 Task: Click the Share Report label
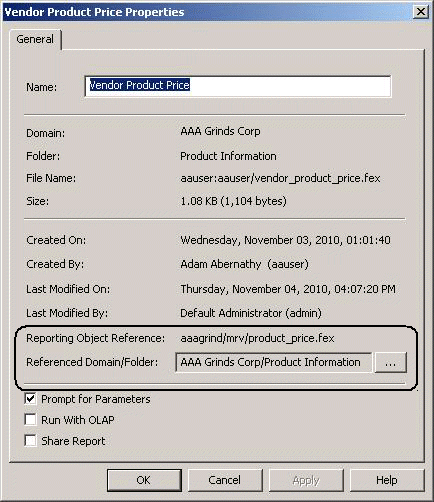point(73,441)
